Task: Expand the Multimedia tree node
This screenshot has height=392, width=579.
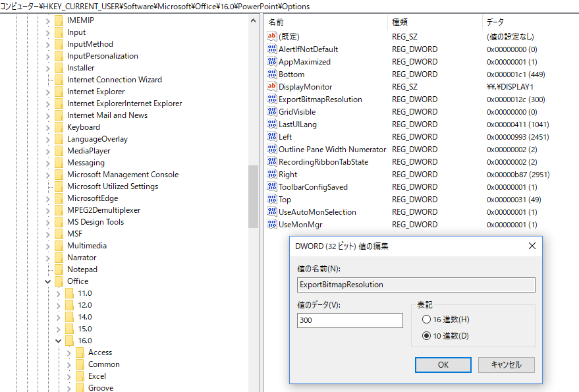Action: click(x=47, y=246)
